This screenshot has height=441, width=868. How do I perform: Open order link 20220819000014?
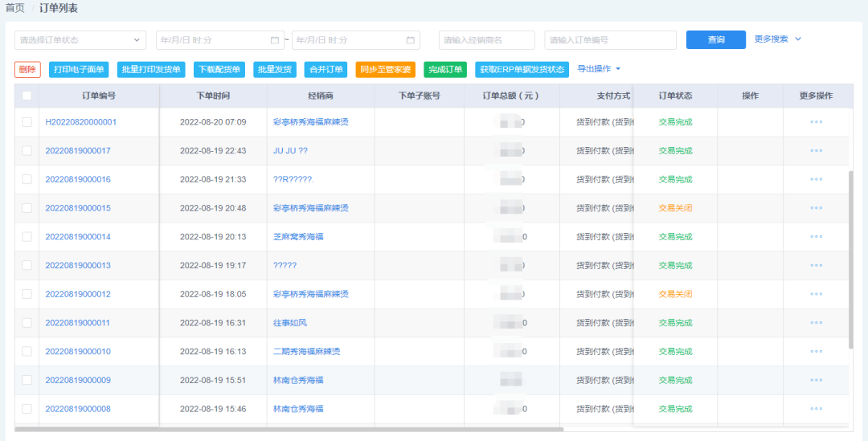pos(78,237)
